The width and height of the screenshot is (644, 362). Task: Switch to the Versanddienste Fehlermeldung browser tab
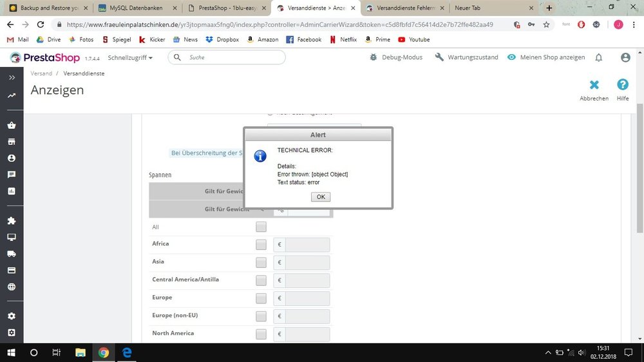(x=406, y=8)
